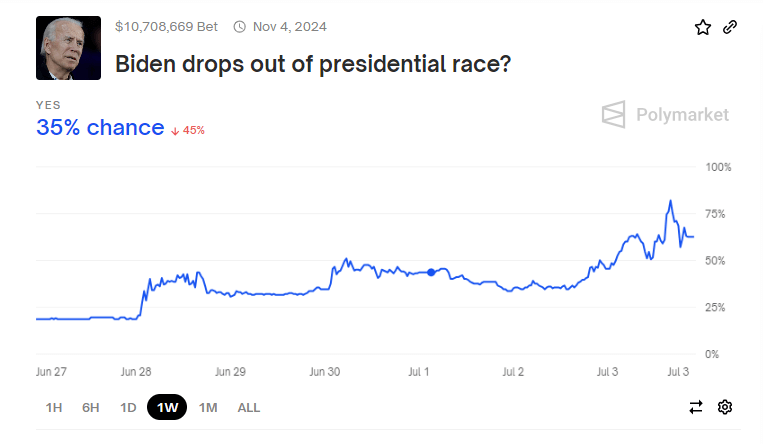Click the 35% chance value
Screen dimensions: 763x444
(100, 127)
